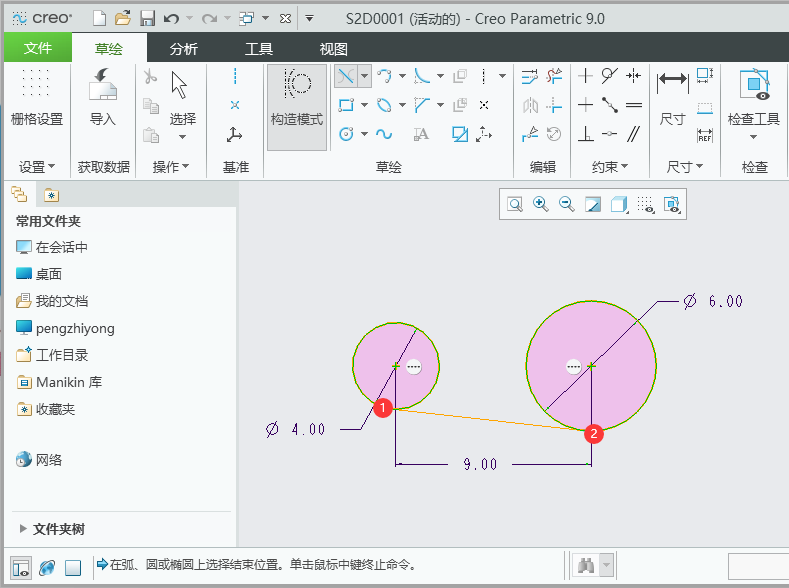Toggle 构造模式 construction mode

[x=297, y=107]
